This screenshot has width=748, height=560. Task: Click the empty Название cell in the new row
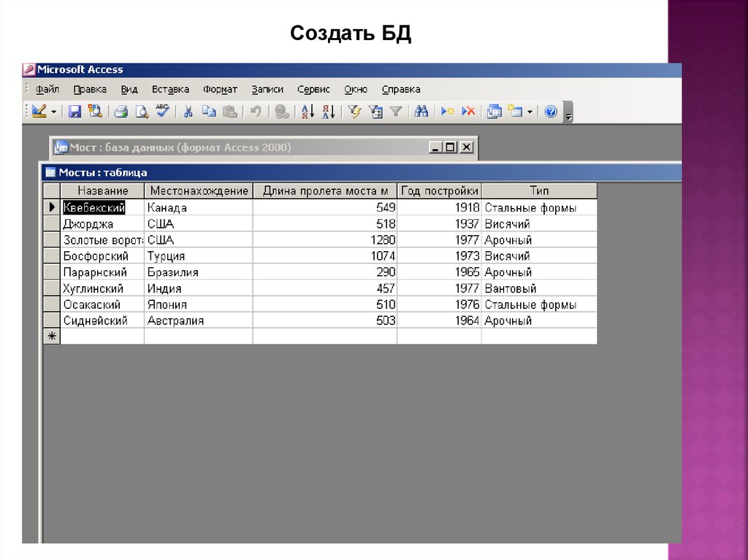point(102,337)
